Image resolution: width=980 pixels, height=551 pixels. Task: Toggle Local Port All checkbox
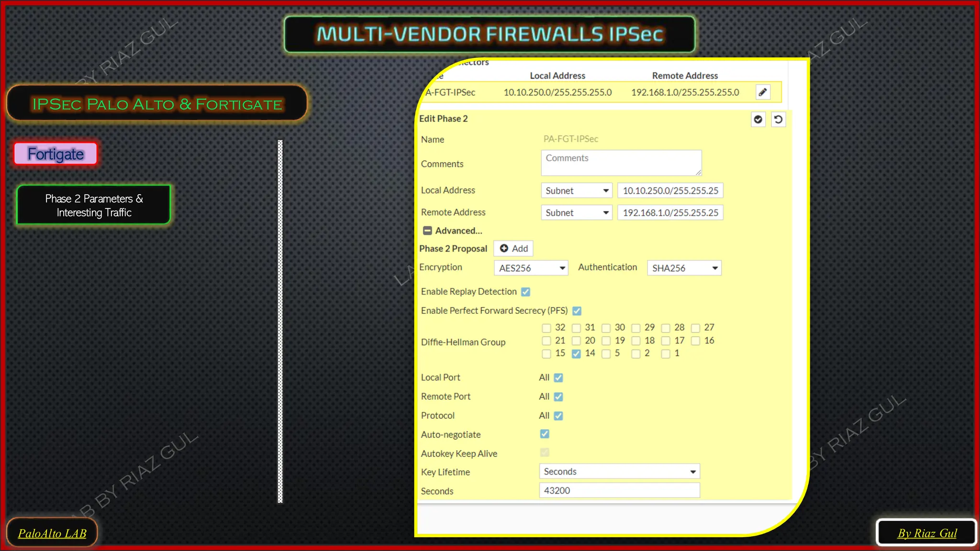click(x=558, y=378)
